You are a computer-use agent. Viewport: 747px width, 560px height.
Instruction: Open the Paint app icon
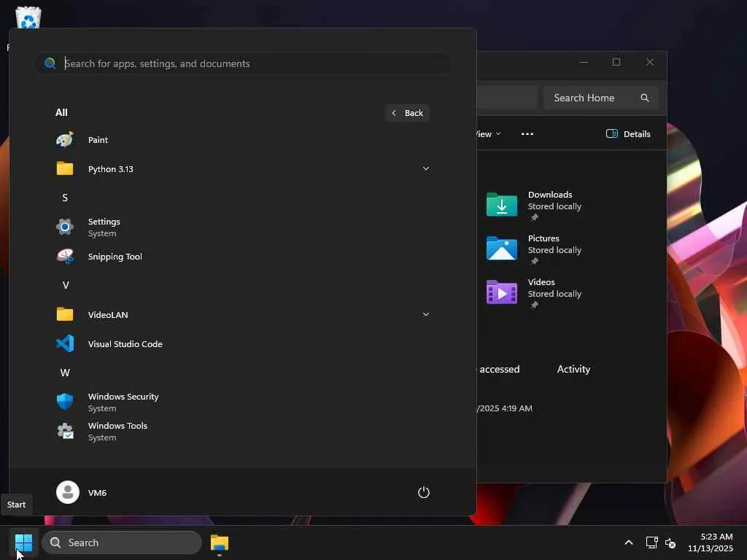coord(65,139)
